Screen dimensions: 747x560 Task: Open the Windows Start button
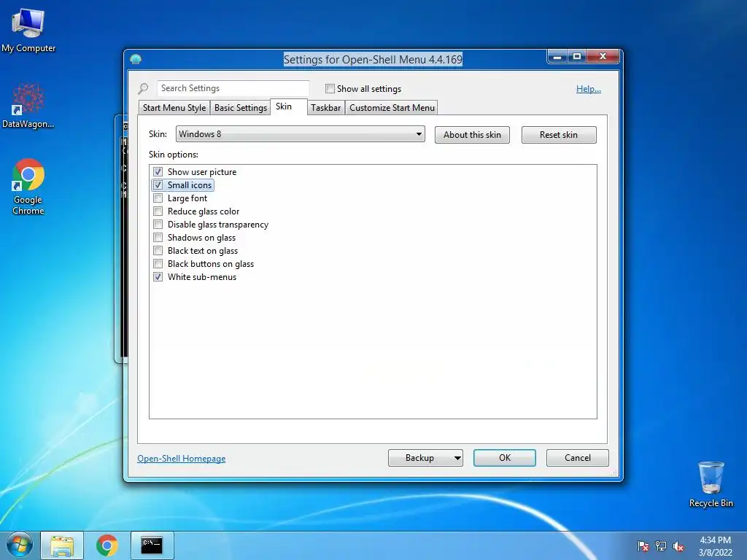pos(19,545)
